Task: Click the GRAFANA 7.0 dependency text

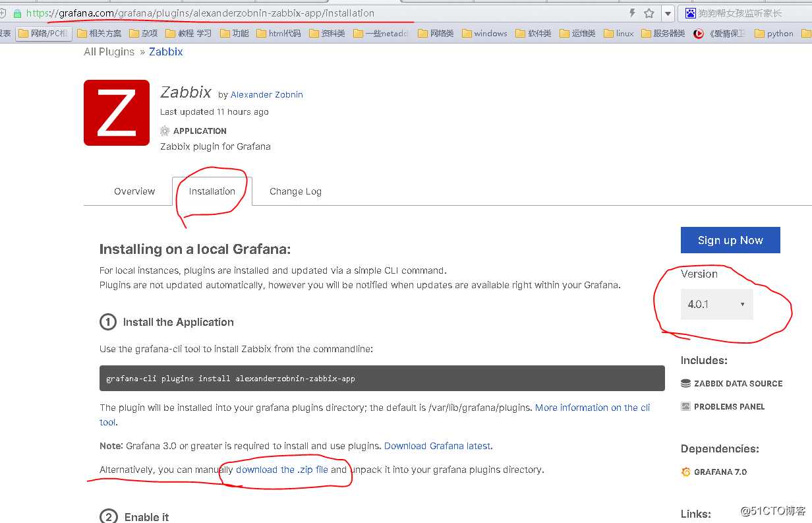Action: [x=720, y=472]
